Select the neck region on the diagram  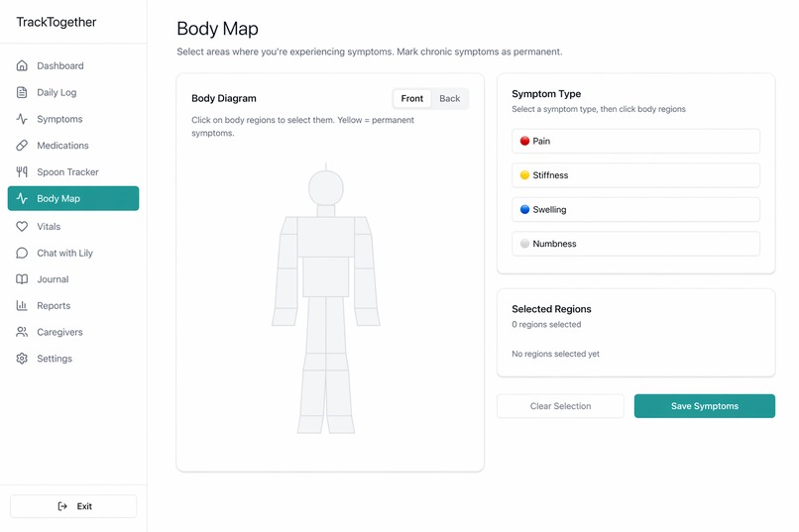coord(325,211)
